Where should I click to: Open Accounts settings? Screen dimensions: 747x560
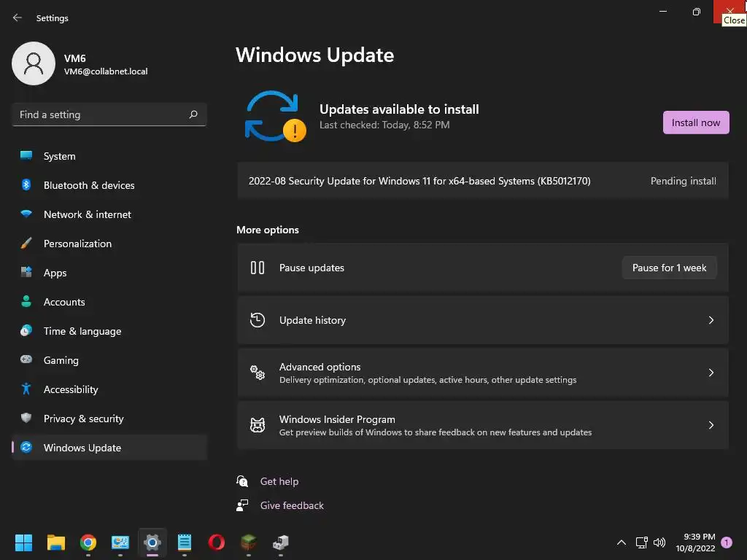(x=109, y=302)
